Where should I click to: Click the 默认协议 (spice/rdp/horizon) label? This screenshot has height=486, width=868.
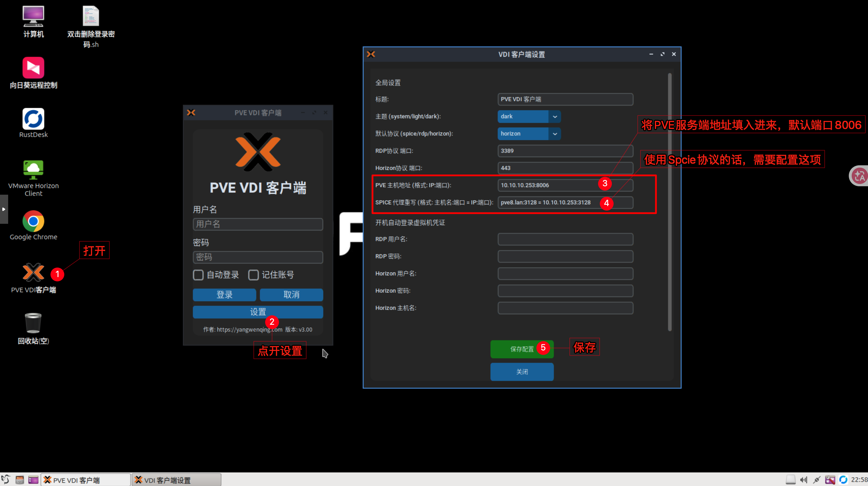click(x=414, y=134)
